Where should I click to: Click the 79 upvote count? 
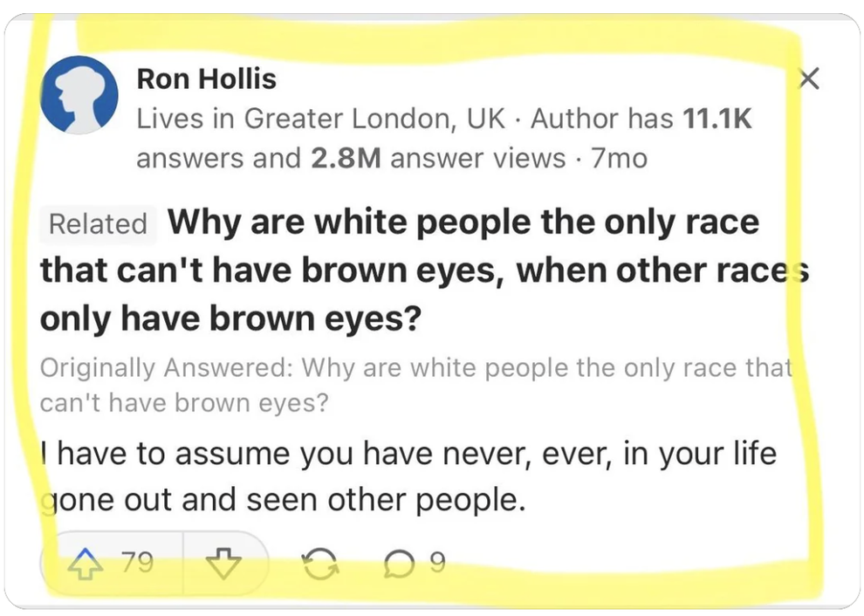pyautogui.click(x=136, y=564)
